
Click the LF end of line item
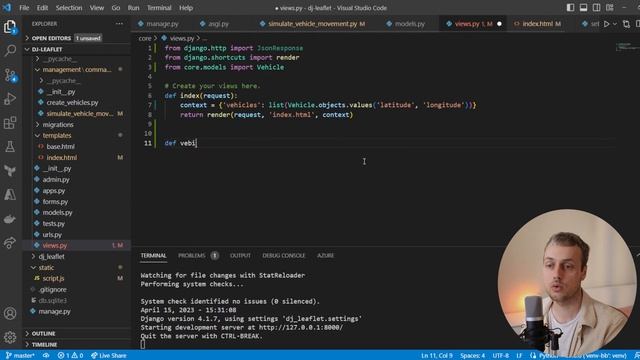(x=519, y=356)
